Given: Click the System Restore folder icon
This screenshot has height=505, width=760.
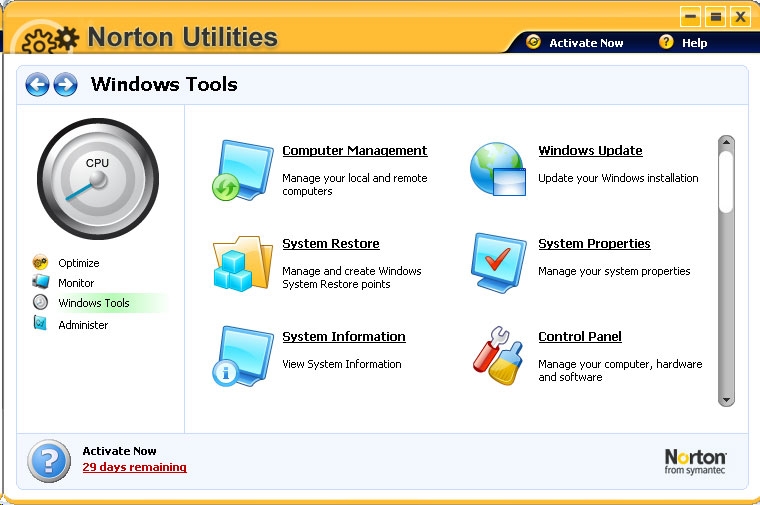Looking at the screenshot, I should [x=243, y=264].
